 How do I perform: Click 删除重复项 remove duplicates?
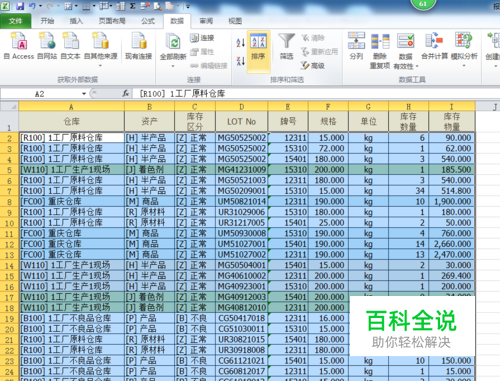click(x=380, y=51)
